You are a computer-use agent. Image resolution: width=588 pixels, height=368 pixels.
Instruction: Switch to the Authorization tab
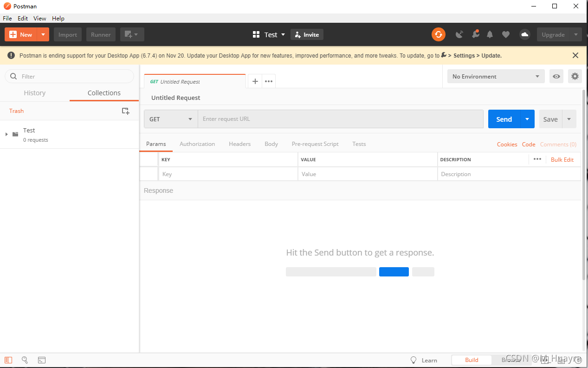tap(197, 144)
